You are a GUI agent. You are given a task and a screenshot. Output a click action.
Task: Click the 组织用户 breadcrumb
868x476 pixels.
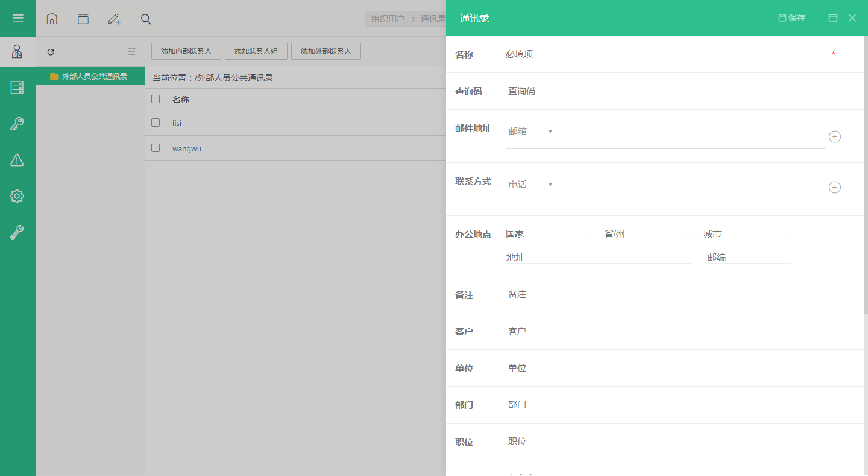pyautogui.click(x=388, y=19)
